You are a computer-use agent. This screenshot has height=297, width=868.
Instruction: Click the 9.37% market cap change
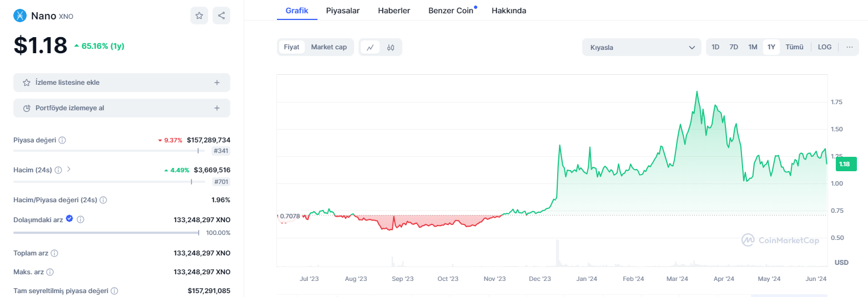(x=170, y=140)
